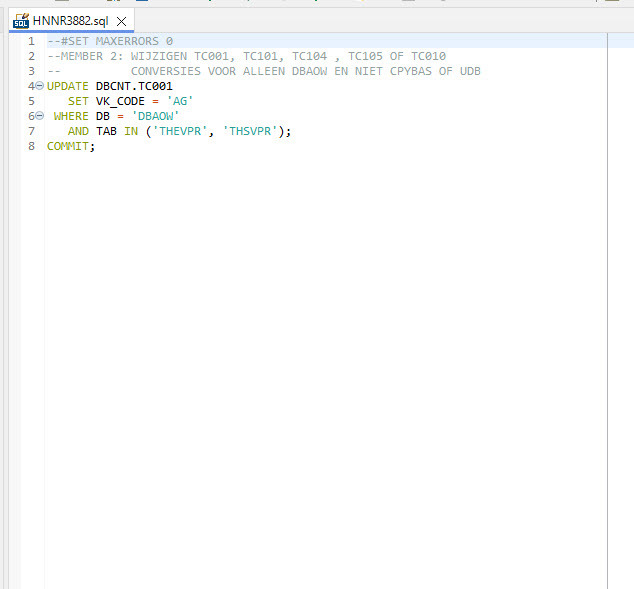This screenshot has height=589, width=634.
Task: Click line number 1 in the gutter
Action: [x=31, y=41]
